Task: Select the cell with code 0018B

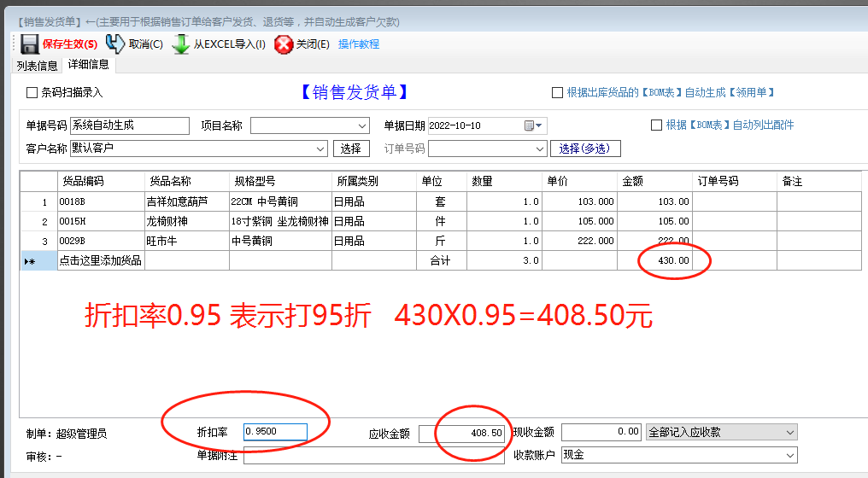Action: point(101,202)
